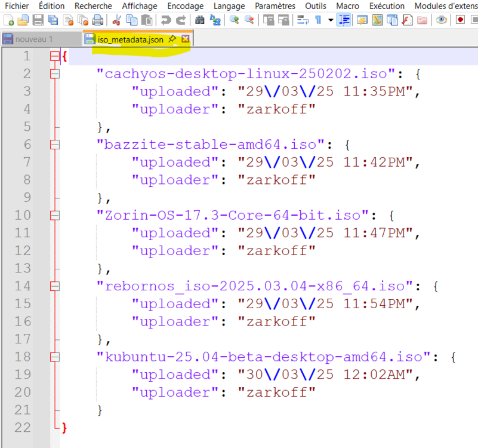Close the iso_metadata.json tab
478x448 pixels.
[186, 39]
